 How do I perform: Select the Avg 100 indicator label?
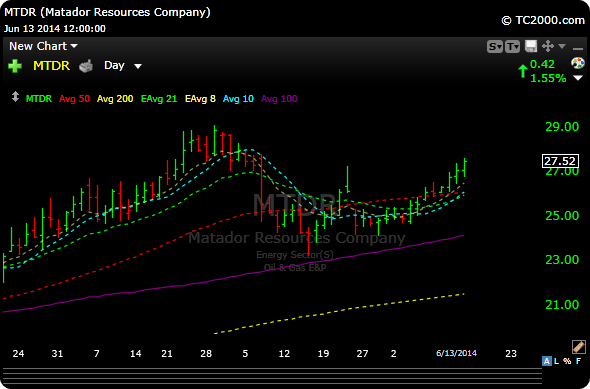tap(279, 99)
